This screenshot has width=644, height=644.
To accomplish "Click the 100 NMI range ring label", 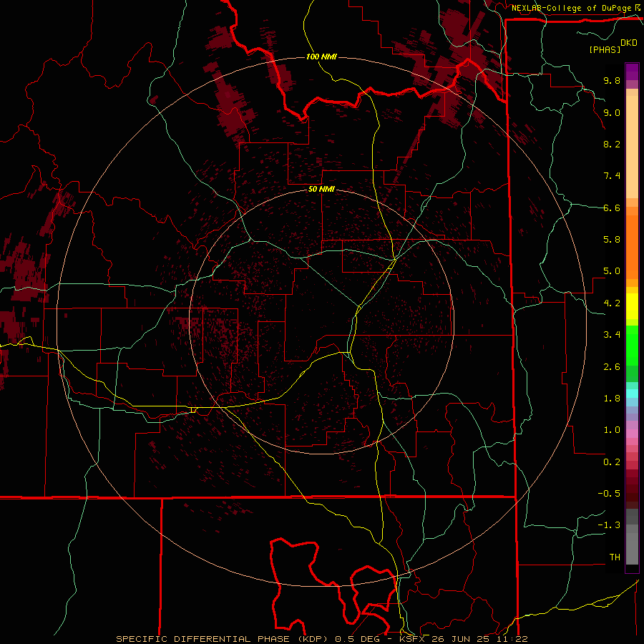I will pyautogui.click(x=321, y=57).
